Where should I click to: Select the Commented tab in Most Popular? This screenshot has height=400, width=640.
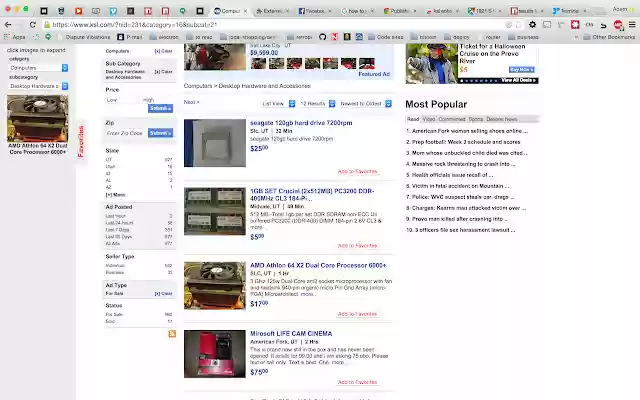click(x=453, y=119)
